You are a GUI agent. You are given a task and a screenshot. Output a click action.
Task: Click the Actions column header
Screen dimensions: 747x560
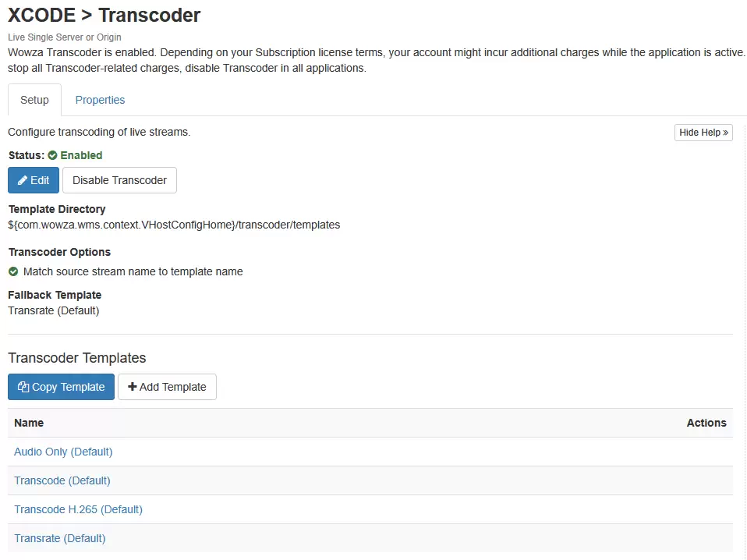tap(706, 424)
